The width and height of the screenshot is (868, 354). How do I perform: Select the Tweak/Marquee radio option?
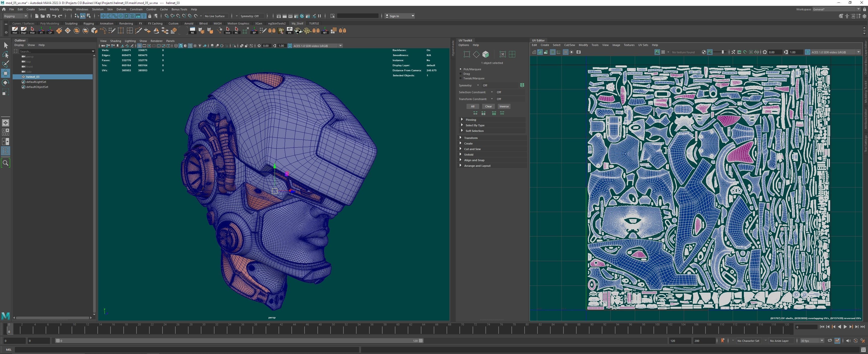click(x=460, y=78)
